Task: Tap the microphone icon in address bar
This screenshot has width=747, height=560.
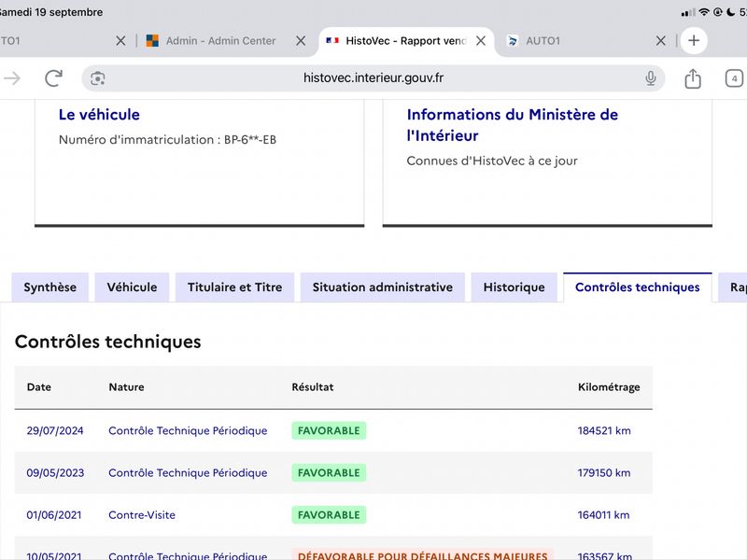Action: point(650,78)
